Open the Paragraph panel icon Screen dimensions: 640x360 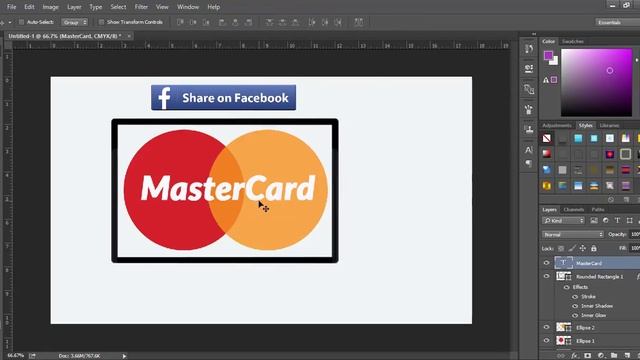(x=529, y=163)
